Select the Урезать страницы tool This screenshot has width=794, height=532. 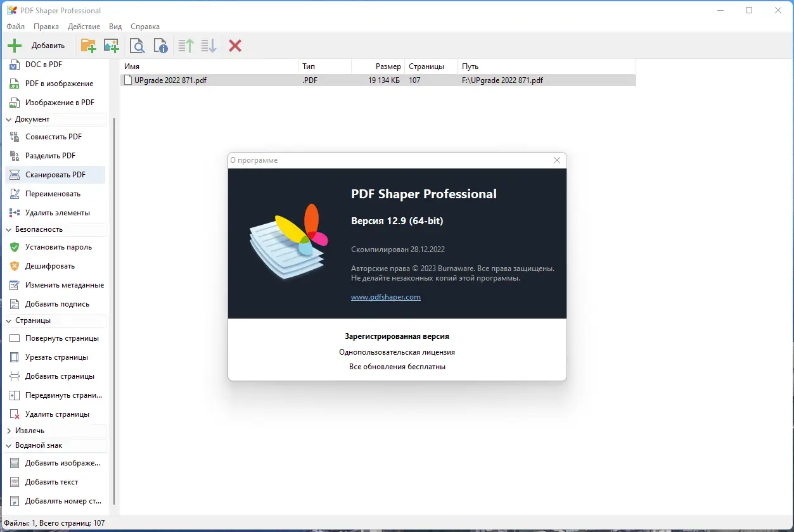pyautogui.click(x=54, y=357)
